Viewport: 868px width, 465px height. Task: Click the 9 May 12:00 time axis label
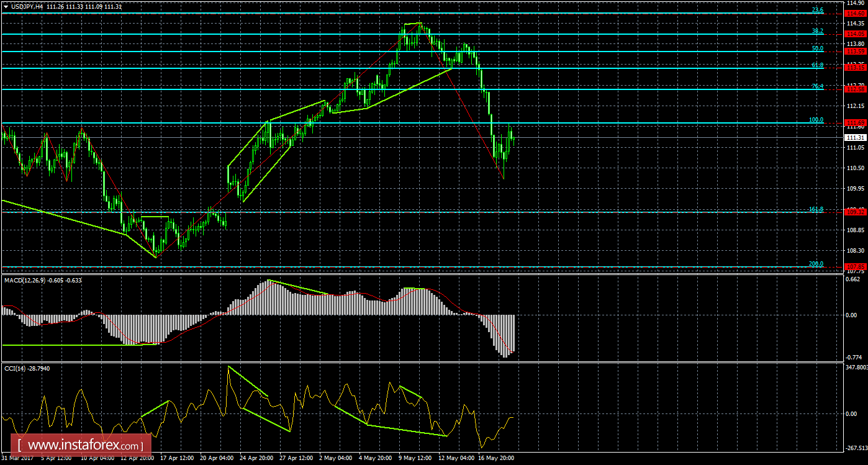pos(415,458)
